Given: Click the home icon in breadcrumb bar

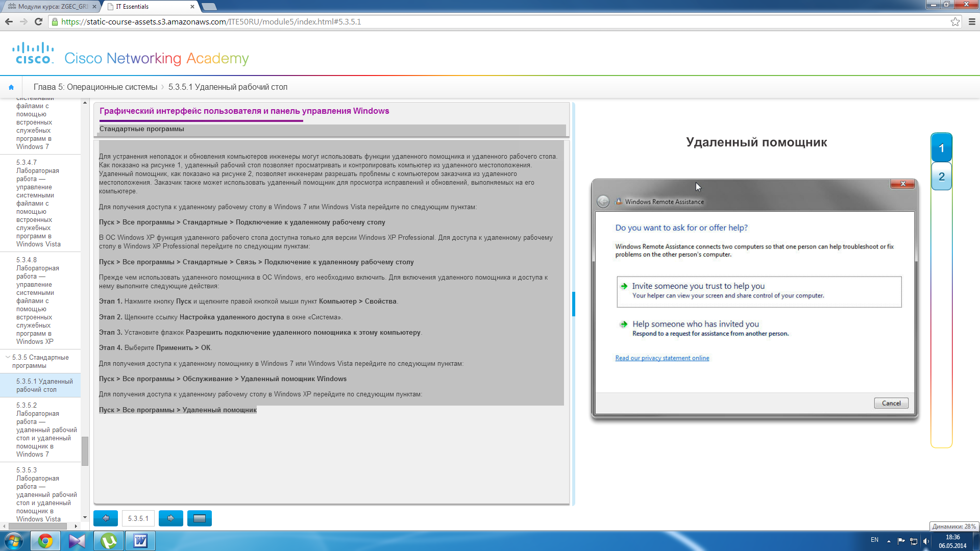Looking at the screenshot, I should [11, 87].
